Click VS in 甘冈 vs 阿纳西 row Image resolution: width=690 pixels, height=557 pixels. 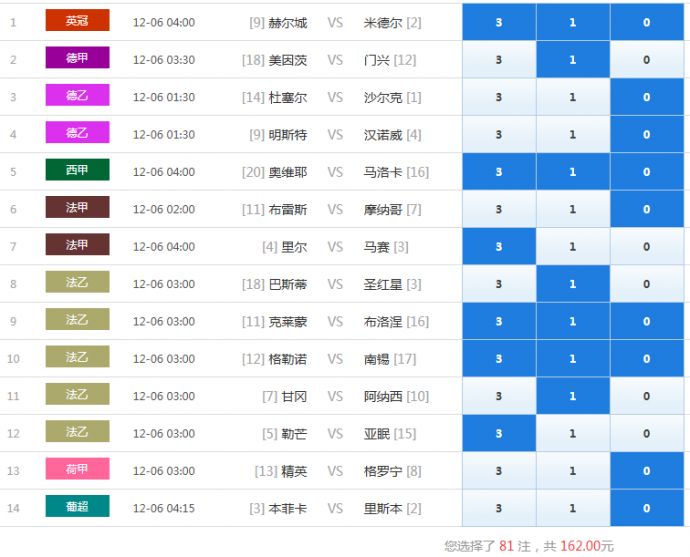click(x=334, y=396)
